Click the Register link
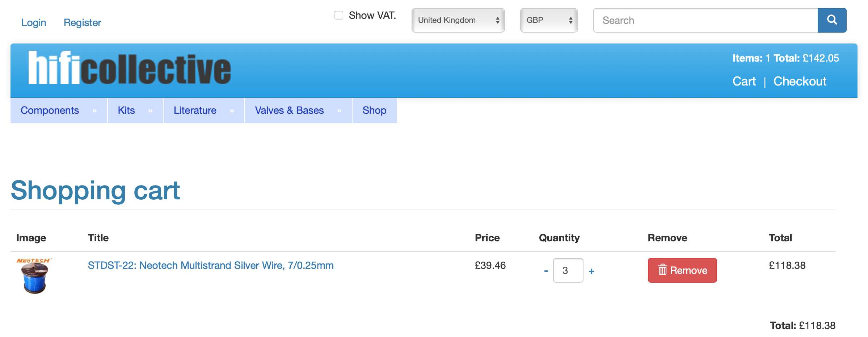The width and height of the screenshot is (868, 337). pyautogui.click(x=82, y=23)
